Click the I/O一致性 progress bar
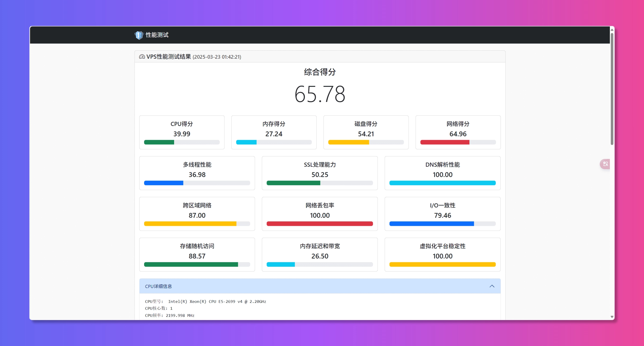 click(x=442, y=223)
